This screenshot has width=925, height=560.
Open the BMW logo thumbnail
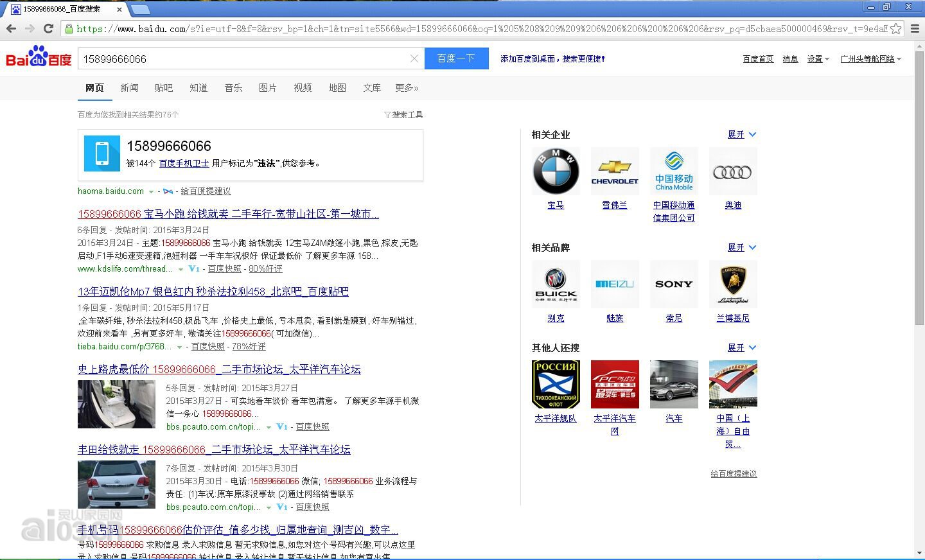pos(556,171)
